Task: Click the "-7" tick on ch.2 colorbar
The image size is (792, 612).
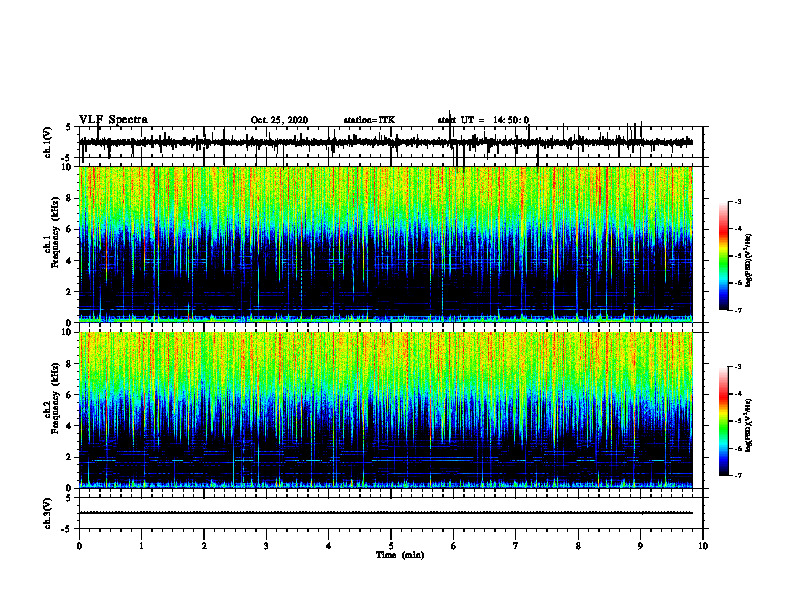Action: click(x=738, y=476)
